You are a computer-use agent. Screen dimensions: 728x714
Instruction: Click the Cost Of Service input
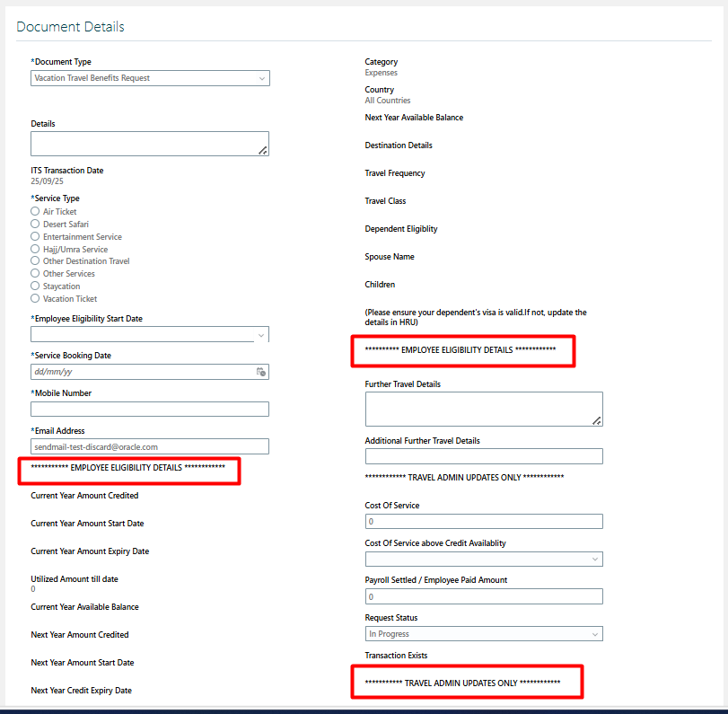click(x=484, y=521)
